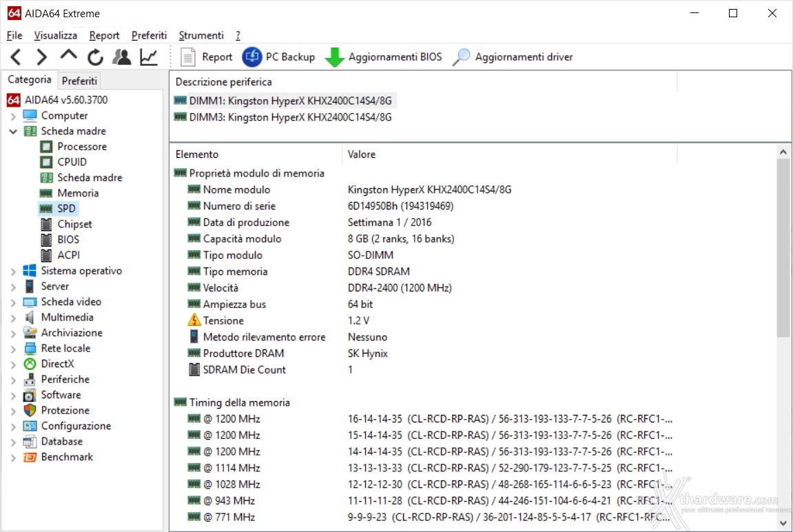793x532 pixels.
Task: Click the Report toolbar button
Action: coord(206,57)
